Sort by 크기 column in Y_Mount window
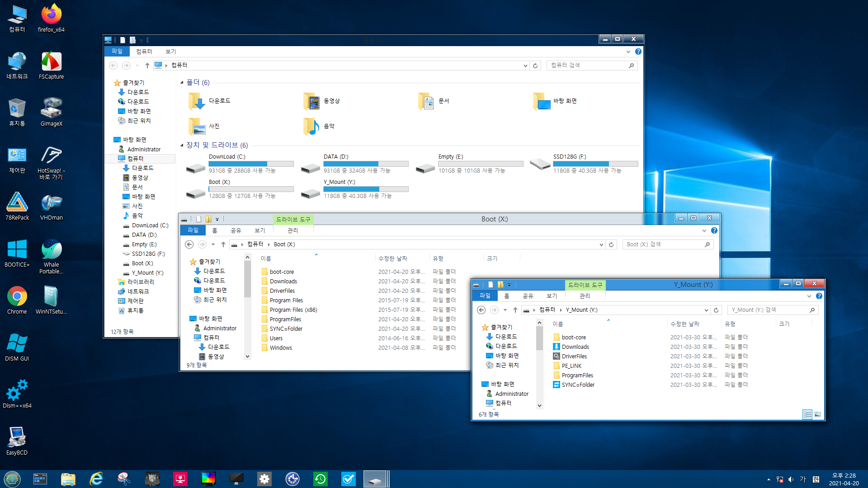 (x=794, y=324)
